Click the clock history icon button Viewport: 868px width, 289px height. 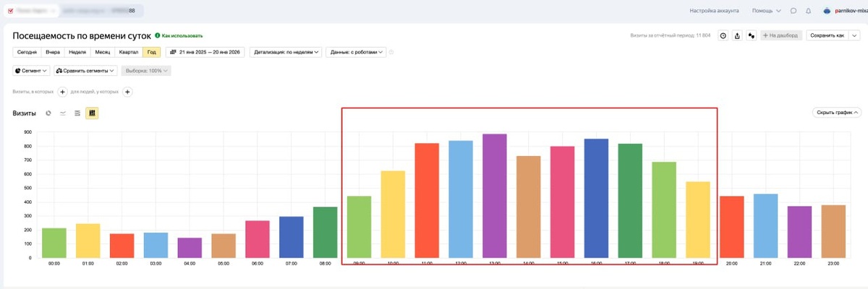pos(723,35)
